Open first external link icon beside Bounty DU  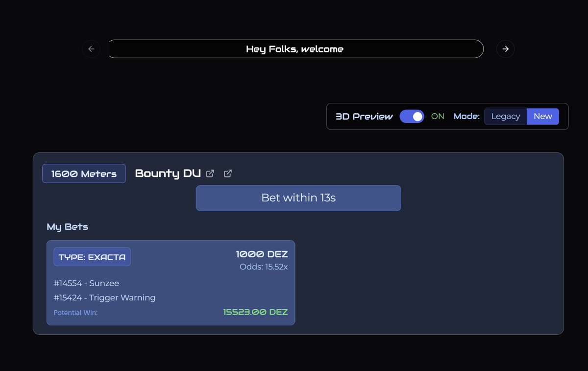[210, 173]
